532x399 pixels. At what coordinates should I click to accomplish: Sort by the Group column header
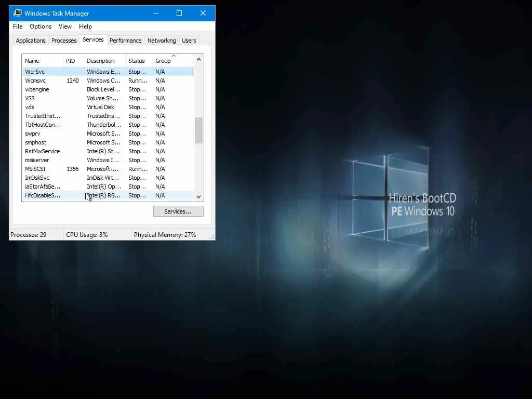point(174,61)
